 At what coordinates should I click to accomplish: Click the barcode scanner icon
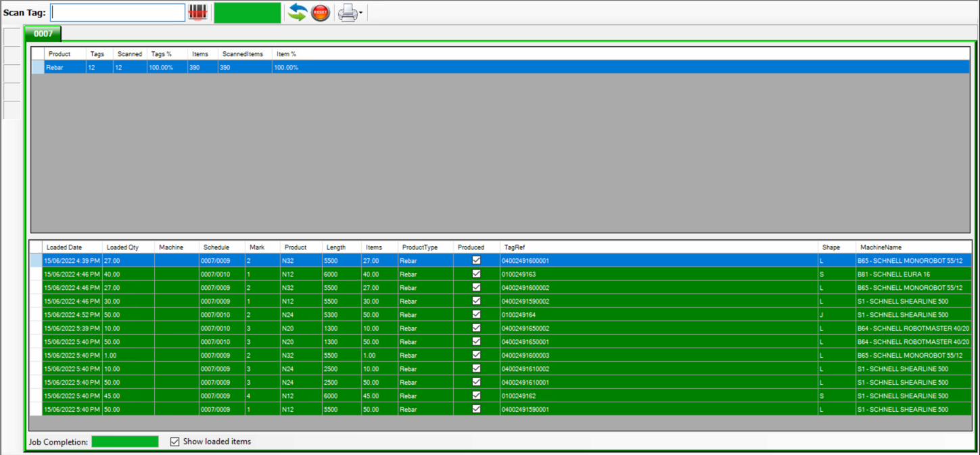coord(197,11)
